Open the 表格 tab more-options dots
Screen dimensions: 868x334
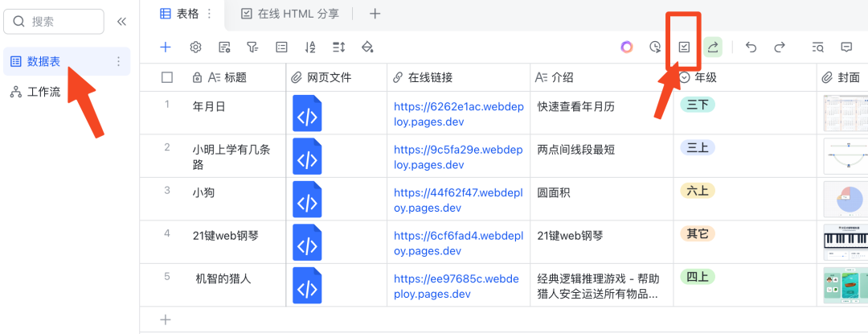tap(209, 14)
